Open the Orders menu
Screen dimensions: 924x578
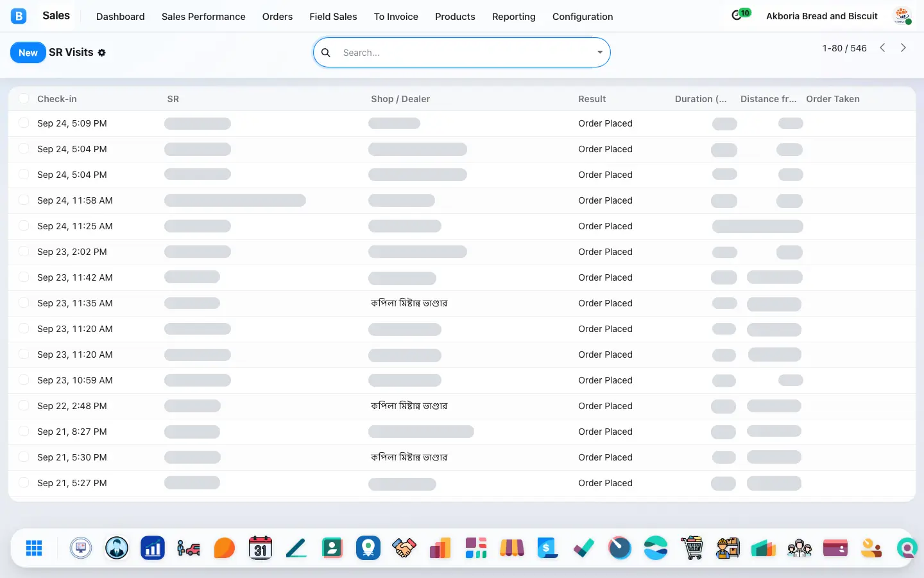277,17
